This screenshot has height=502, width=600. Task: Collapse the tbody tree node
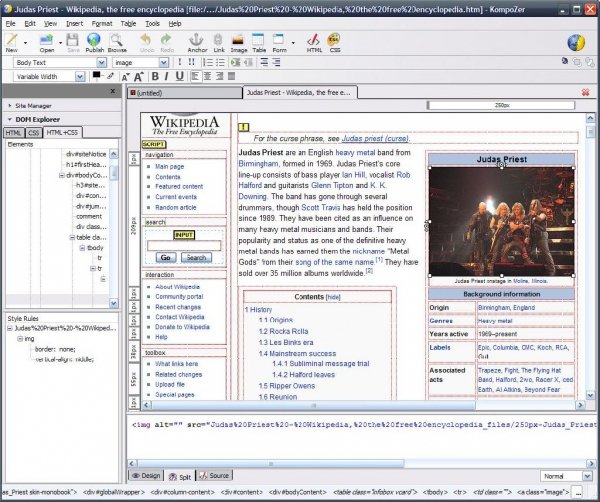[x=82, y=248]
